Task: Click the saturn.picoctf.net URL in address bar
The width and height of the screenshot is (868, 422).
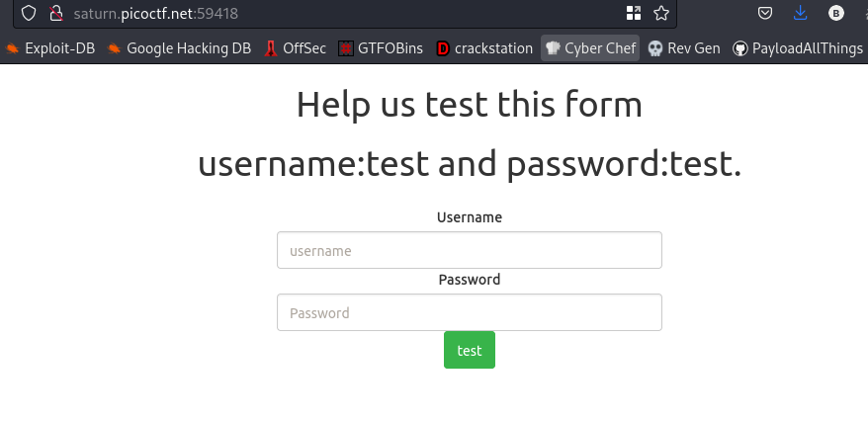Action: pos(156,13)
